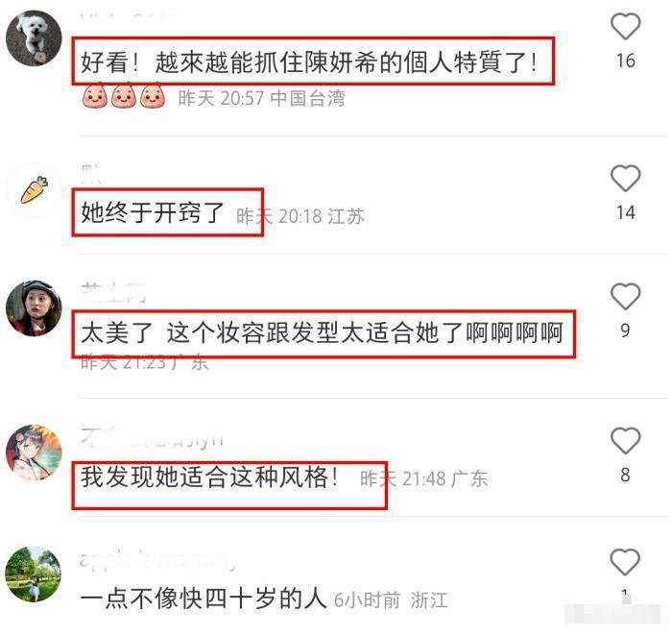Click the like count 16
This screenshot has height=636, width=672.
(625, 61)
